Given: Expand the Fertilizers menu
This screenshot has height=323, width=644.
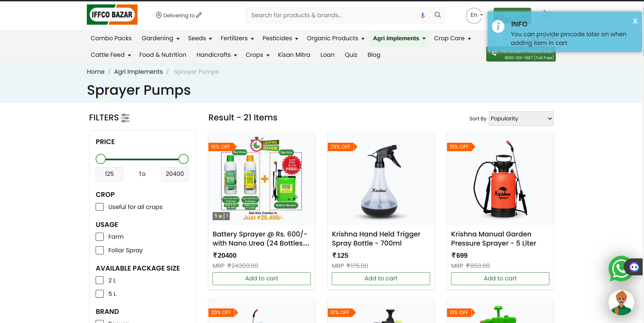Looking at the screenshot, I should point(237,38).
